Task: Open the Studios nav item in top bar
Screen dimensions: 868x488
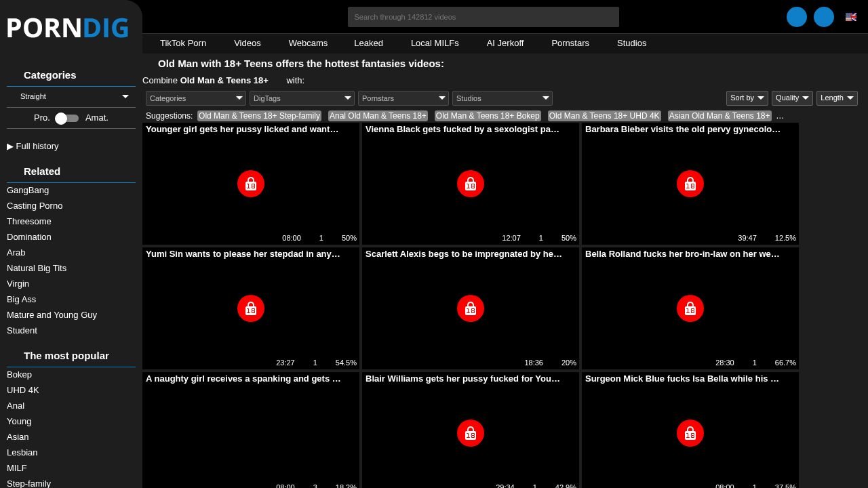Action: (632, 43)
